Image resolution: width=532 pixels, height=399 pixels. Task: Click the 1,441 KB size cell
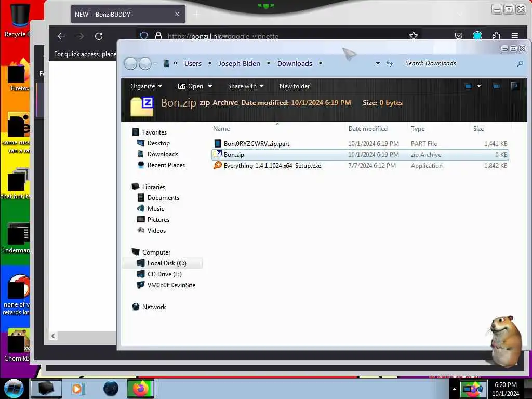point(496,144)
